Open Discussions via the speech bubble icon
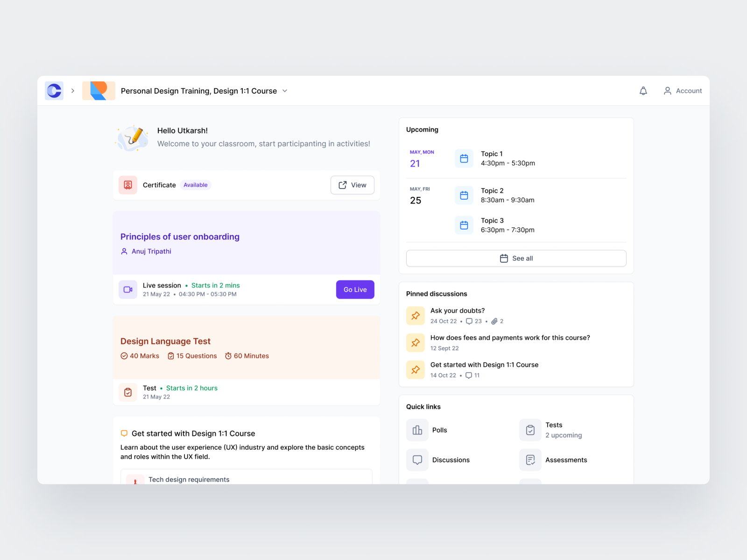Screen dimensions: 747x560 tap(417, 460)
